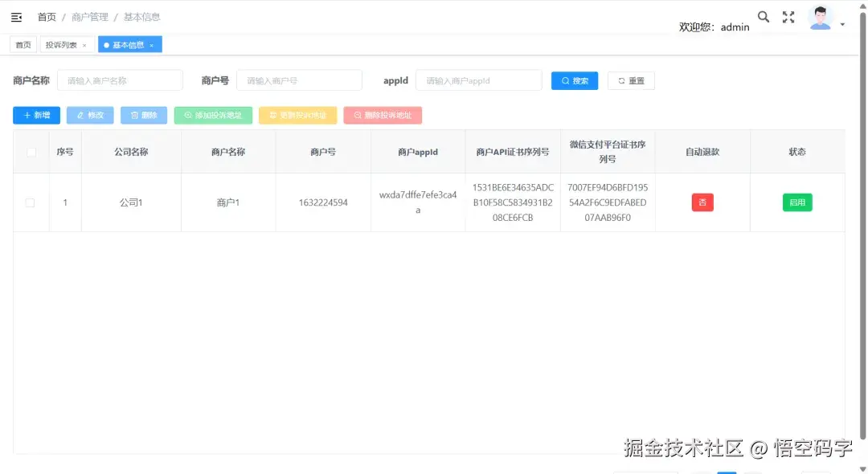Screen dimensions: 868x474
Task: Open 商户管理 from the breadcrumb
Action: [x=91, y=16]
